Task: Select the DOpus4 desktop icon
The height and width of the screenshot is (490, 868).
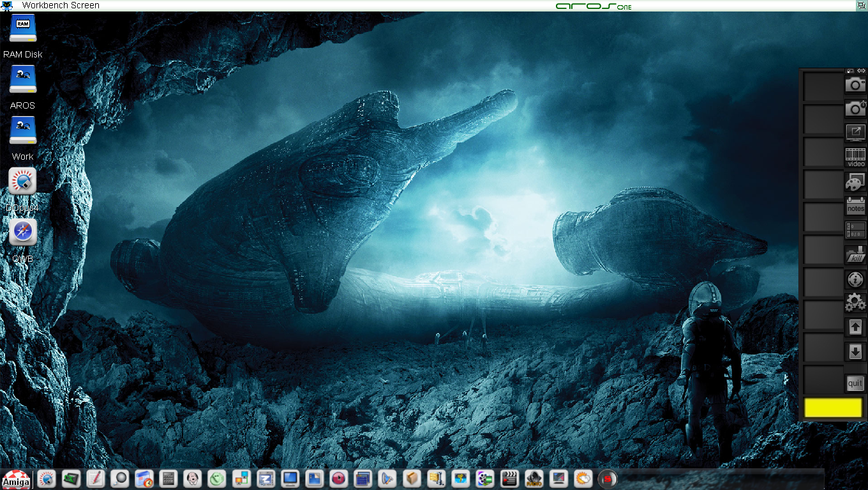Action: [23, 182]
